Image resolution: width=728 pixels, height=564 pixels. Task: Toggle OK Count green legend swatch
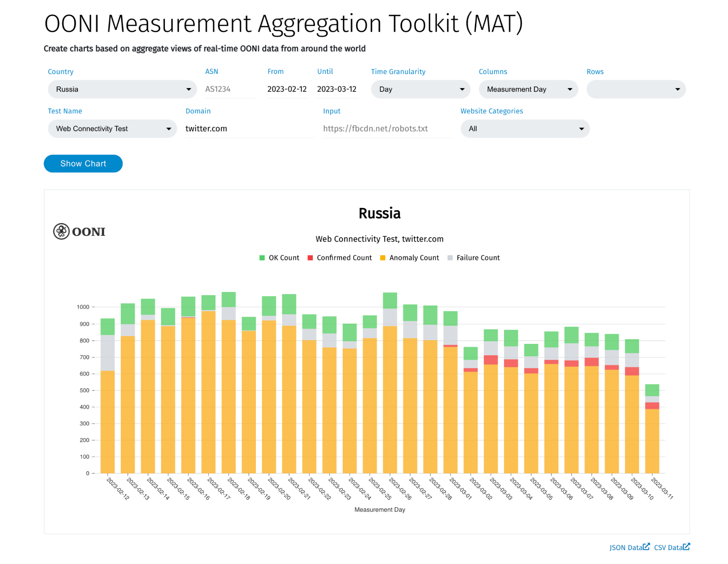262,258
